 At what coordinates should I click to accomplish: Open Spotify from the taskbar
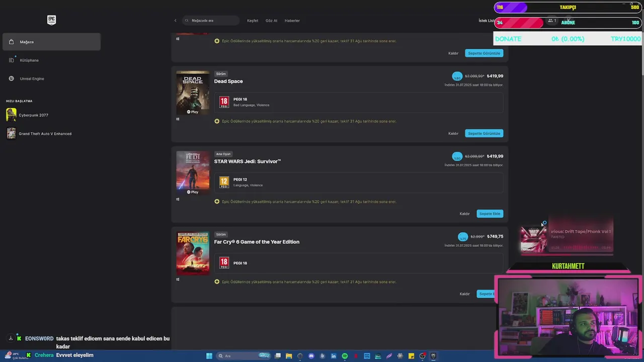345,356
